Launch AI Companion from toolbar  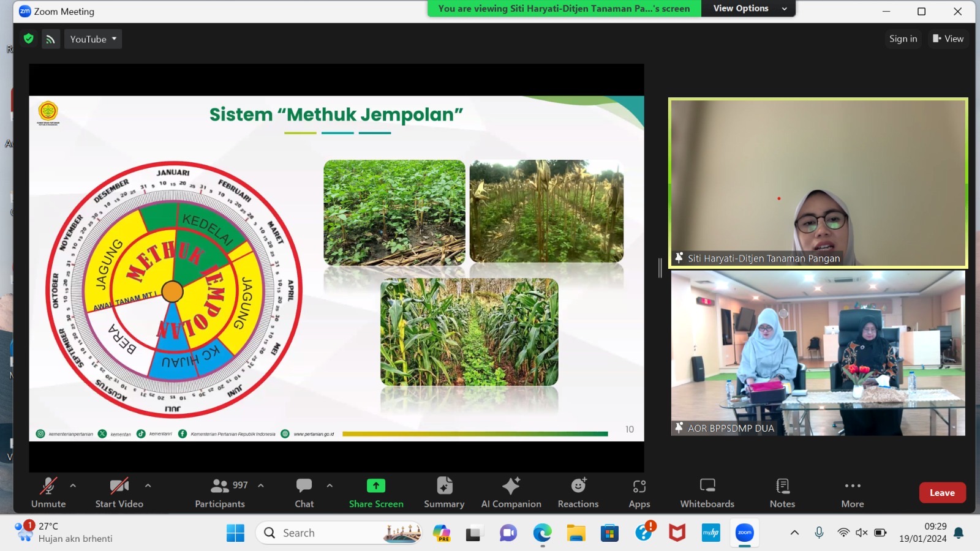click(511, 492)
